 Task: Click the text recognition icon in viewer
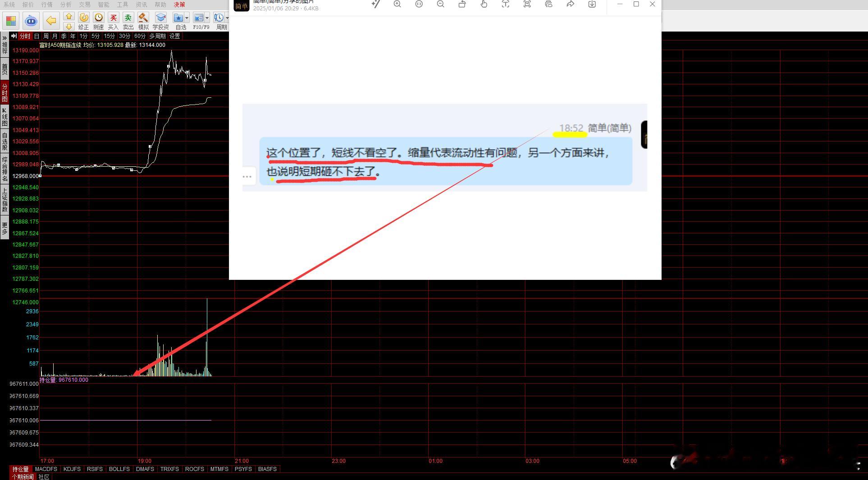(x=505, y=4)
